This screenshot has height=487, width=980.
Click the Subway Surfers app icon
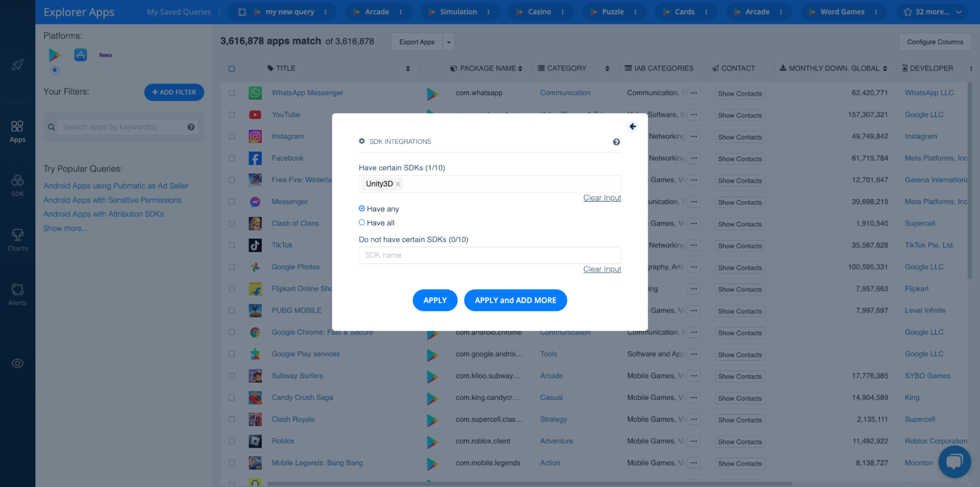[x=255, y=376]
